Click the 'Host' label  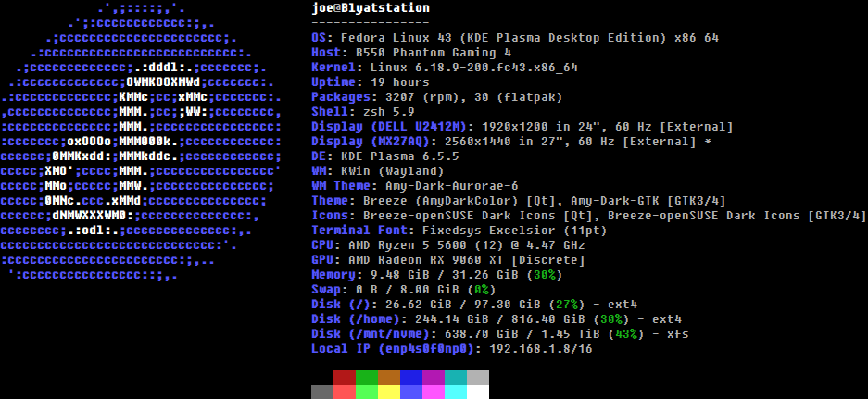[326, 53]
